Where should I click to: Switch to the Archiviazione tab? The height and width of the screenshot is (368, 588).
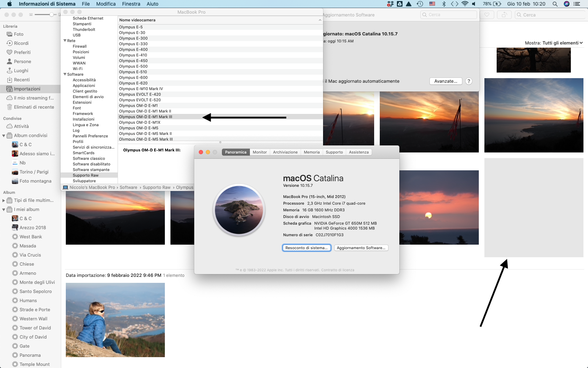tap(285, 152)
